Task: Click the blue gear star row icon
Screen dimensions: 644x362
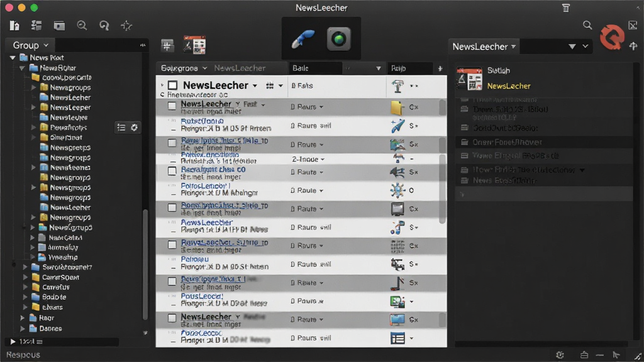Action: (397, 190)
